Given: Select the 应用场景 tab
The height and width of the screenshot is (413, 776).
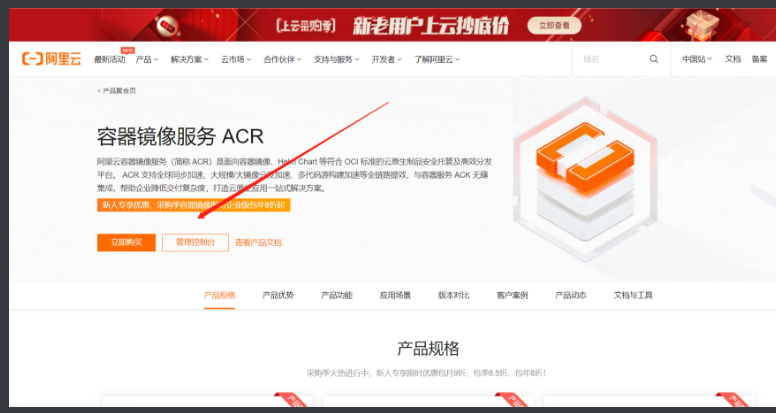Looking at the screenshot, I should [395, 295].
